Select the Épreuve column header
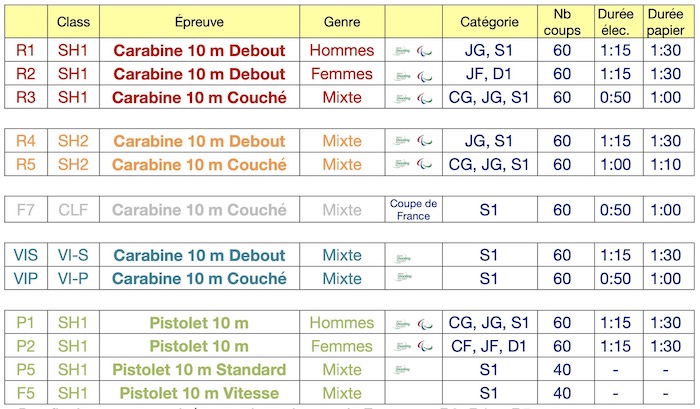 199,21
